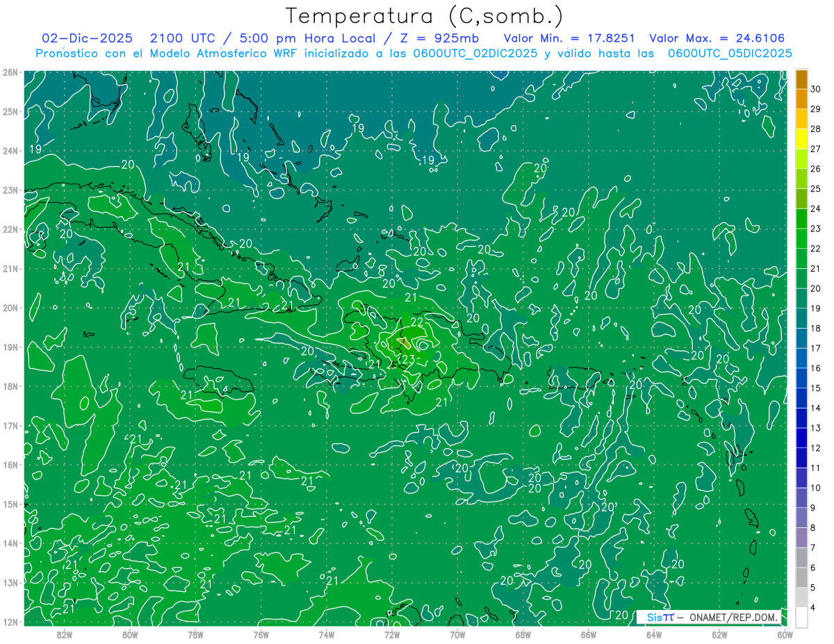The image size is (834, 644).
Task: Click the "80W" longitude axis label
Action: coord(130,634)
